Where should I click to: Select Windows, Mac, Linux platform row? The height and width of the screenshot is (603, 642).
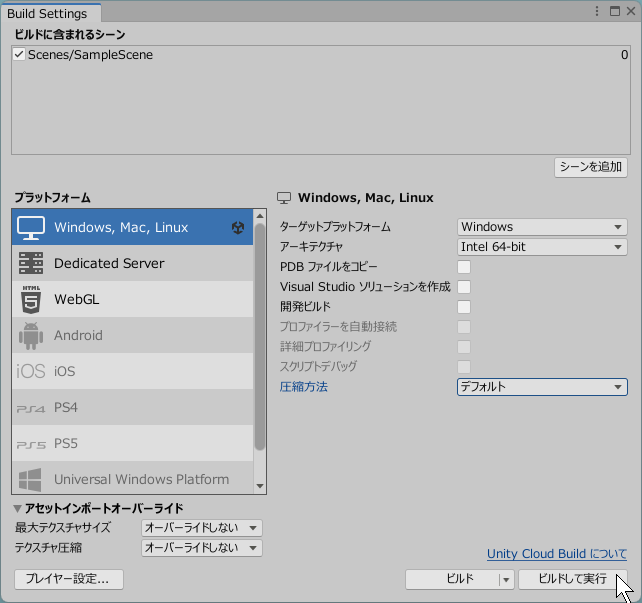(132, 227)
